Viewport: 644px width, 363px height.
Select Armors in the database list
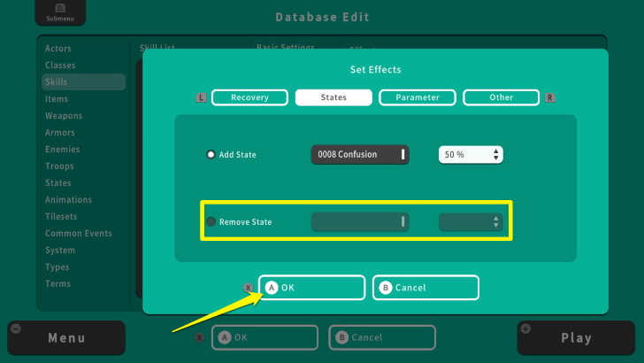[60, 133]
